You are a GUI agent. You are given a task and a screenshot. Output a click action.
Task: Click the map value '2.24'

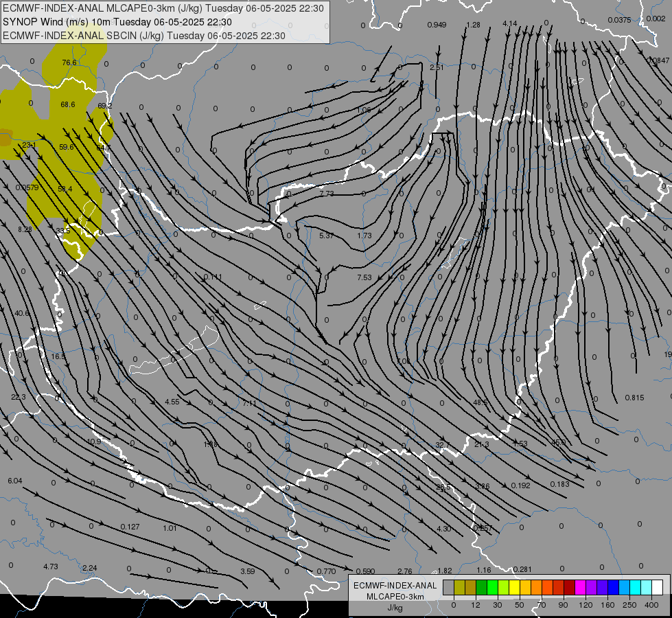(89, 568)
